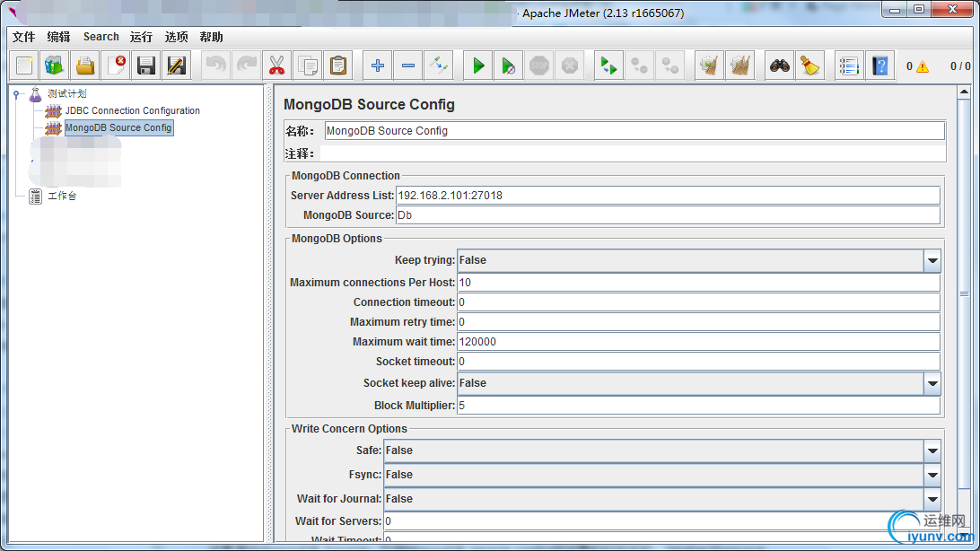Click the Wait for Servers field

pyautogui.click(x=662, y=521)
